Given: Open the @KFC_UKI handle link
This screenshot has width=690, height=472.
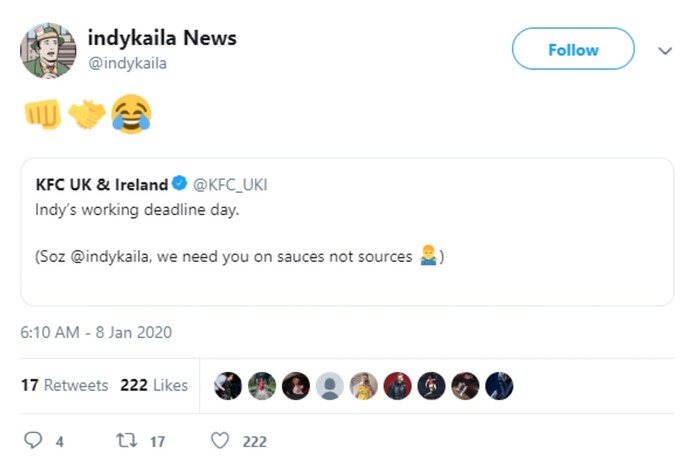Looking at the screenshot, I should 230,185.
